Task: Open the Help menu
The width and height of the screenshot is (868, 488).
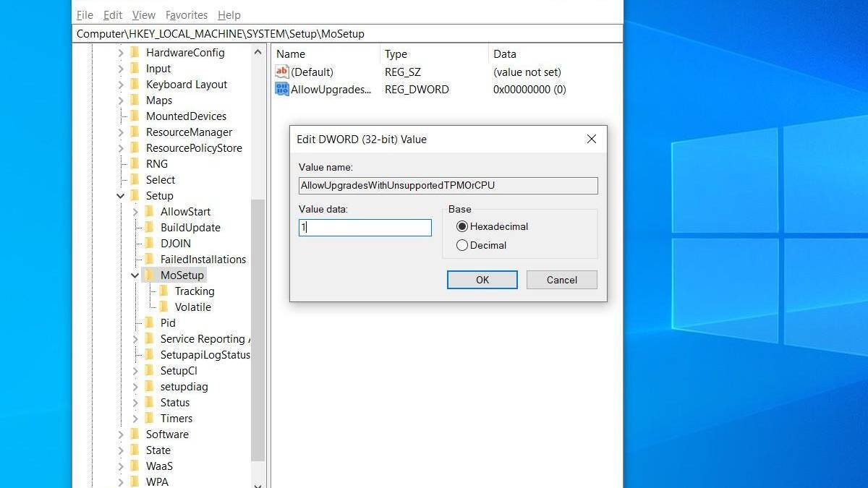Action: (229, 14)
